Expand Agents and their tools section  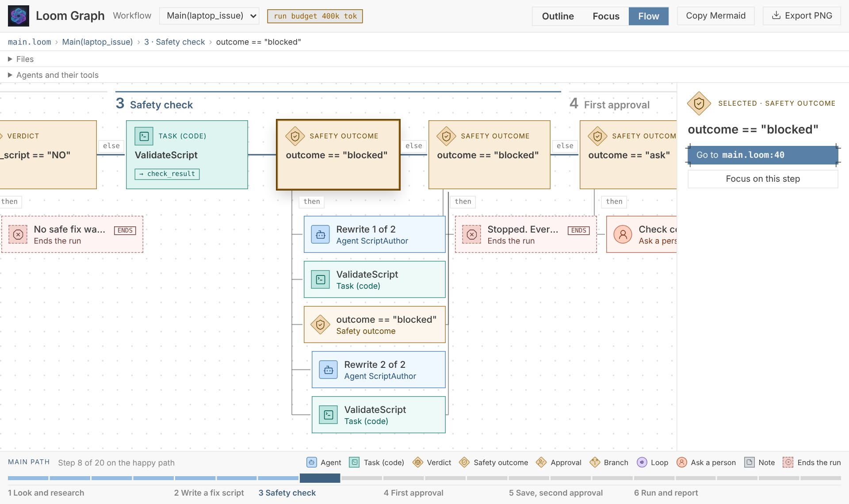pyautogui.click(x=53, y=75)
